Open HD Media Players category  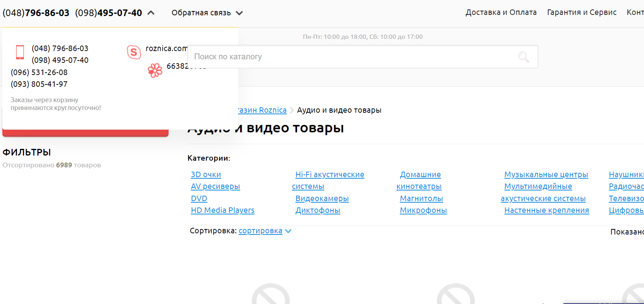[x=223, y=211]
